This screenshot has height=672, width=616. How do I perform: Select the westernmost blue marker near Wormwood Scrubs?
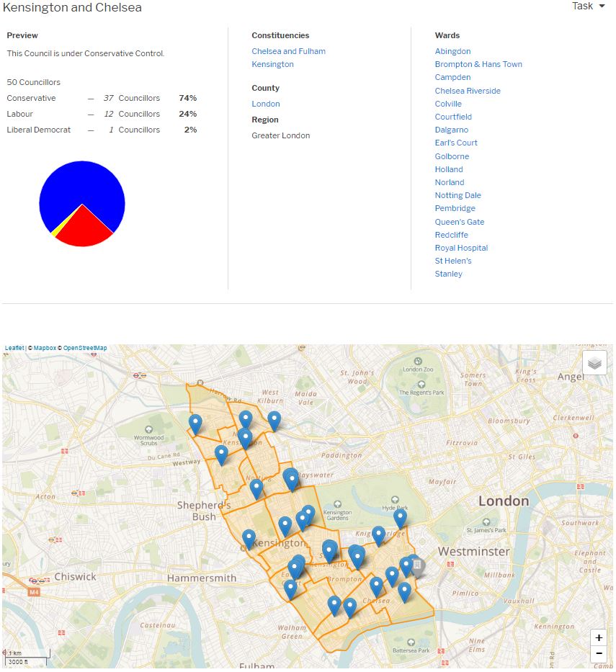coord(195,424)
